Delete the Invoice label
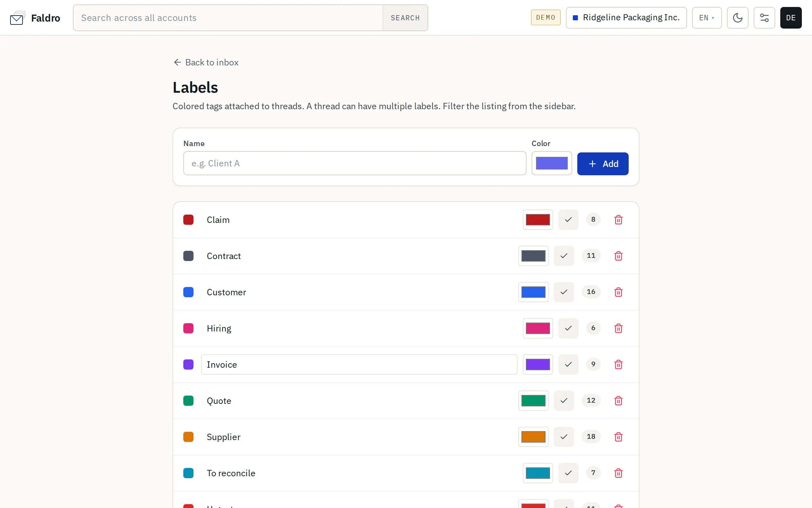The height and width of the screenshot is (508, 812). click(x=618, y=364)
